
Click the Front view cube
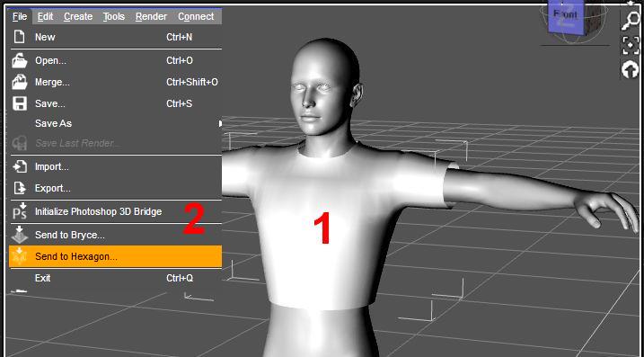[x=565, y=16]
